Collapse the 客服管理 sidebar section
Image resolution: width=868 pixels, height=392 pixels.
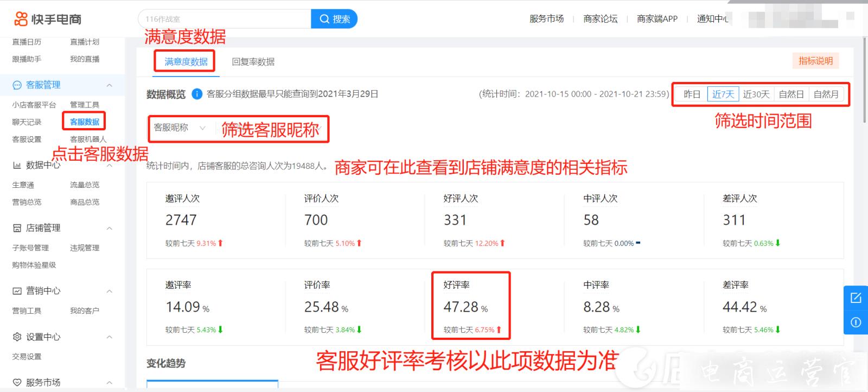point(110,85)
